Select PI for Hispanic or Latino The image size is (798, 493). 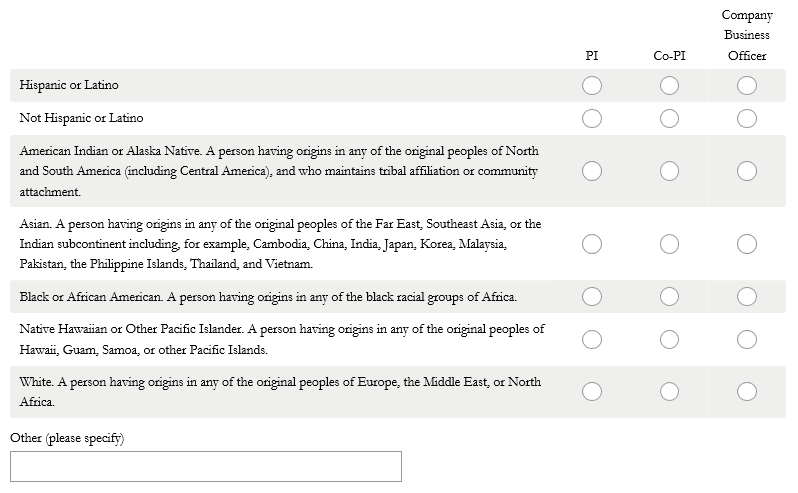(x=592, y=86)
